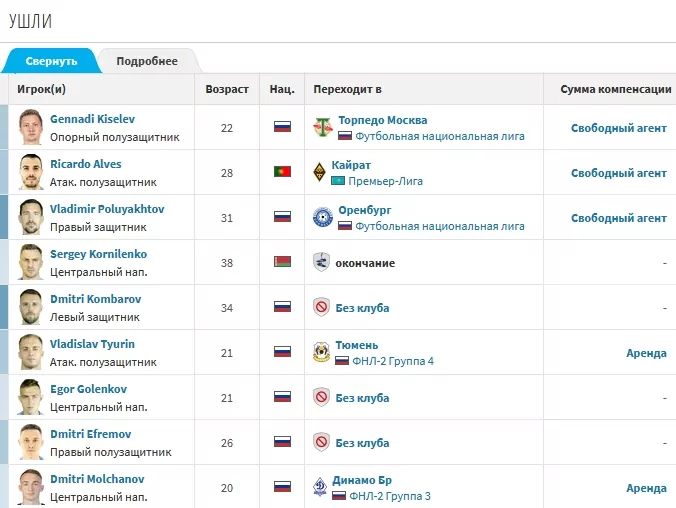Click Vladimir Poluyakhtov's player photo

pyautogui.click(x=30, y=217)
